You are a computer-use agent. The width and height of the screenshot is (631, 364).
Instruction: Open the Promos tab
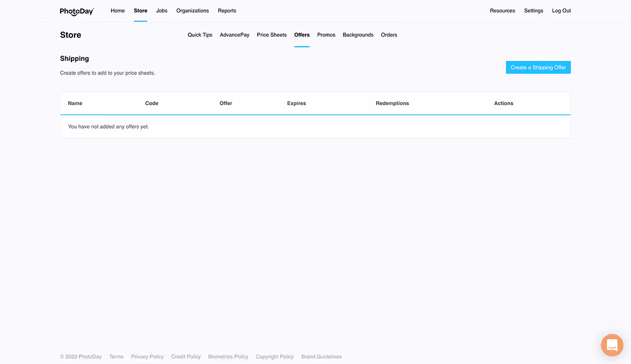click(x=326, y=35)
